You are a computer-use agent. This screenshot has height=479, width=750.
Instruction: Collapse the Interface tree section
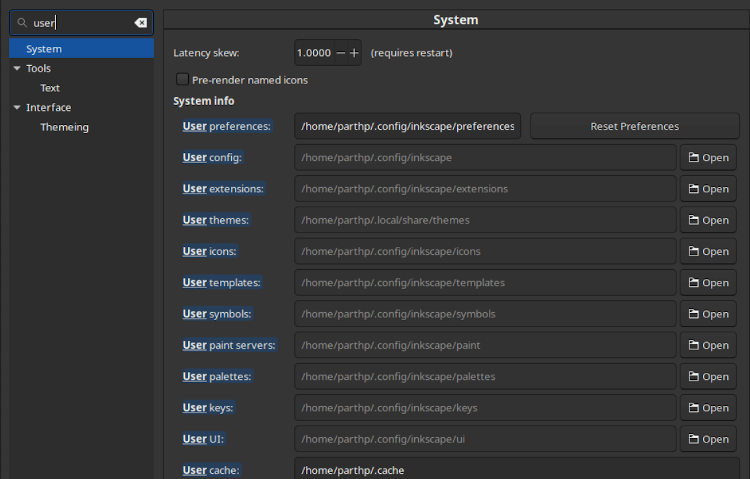pyautogui.click(x=17, y=108)
